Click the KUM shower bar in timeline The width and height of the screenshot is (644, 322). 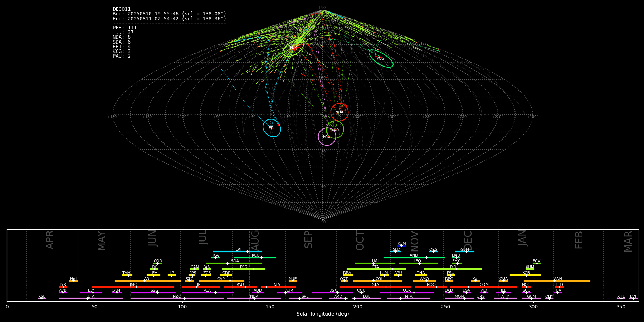click(x=402, y=246)
